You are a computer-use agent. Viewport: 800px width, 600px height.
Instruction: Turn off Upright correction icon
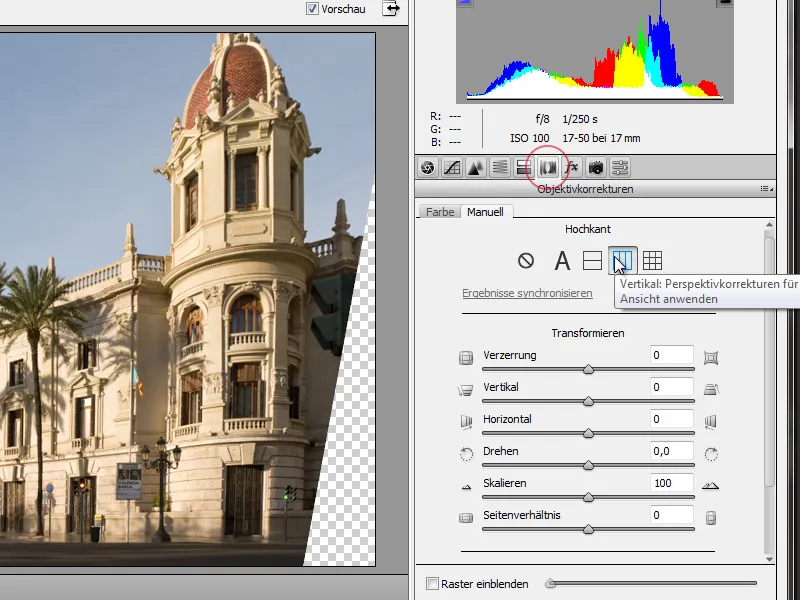[x=526, y=261]
